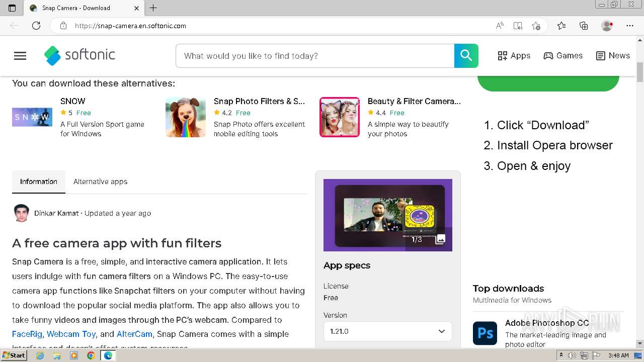Click the 'Free' License value text

(331, 298)
